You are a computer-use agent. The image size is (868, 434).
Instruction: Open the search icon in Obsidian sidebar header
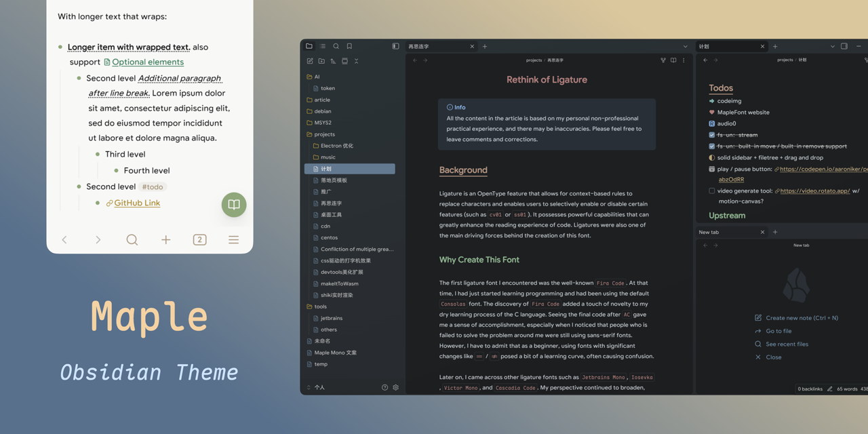336,46
